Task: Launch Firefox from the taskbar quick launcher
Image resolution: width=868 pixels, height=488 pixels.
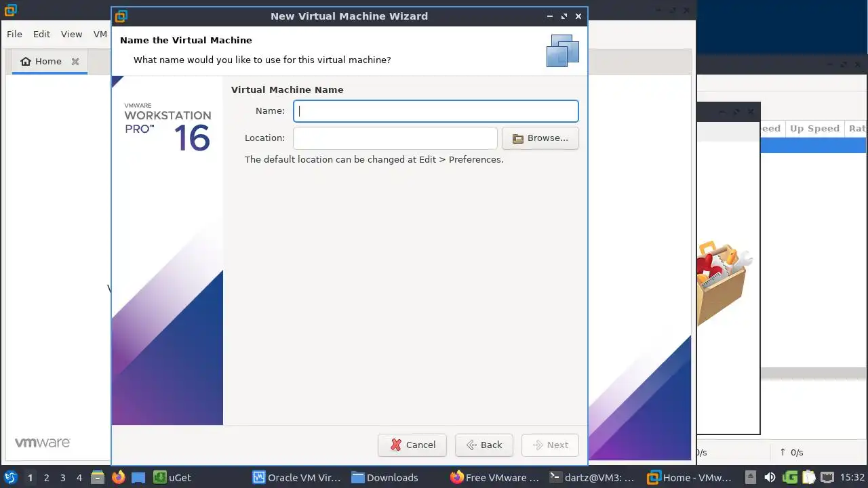Action: tap(118, 478)
